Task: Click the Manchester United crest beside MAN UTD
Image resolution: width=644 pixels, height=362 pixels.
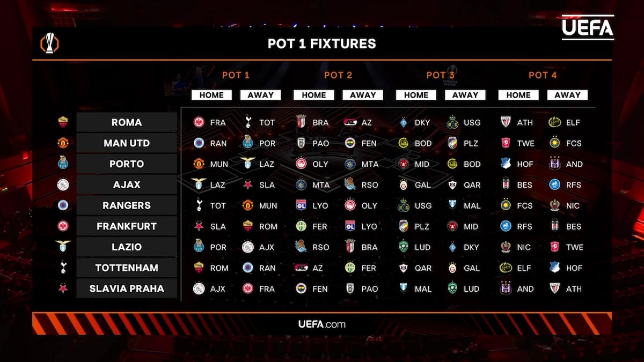Action: click(x=63, y=143)
